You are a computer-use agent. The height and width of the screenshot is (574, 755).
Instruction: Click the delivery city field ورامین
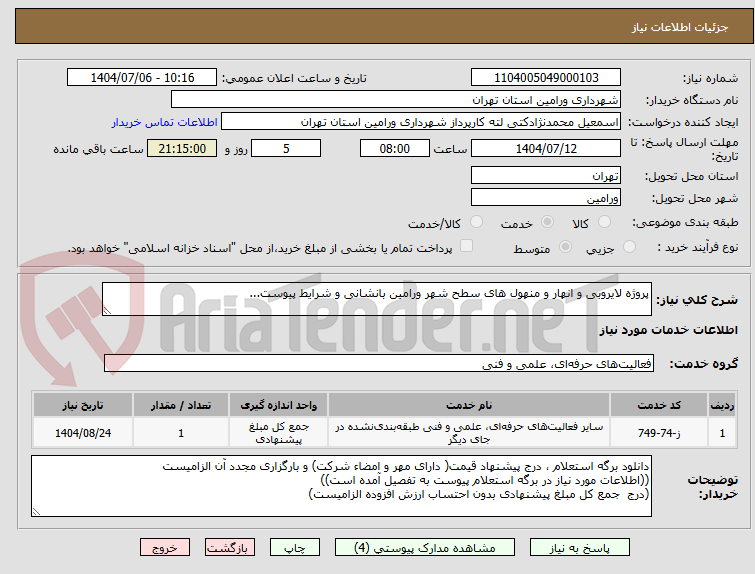tap(546, 197)
